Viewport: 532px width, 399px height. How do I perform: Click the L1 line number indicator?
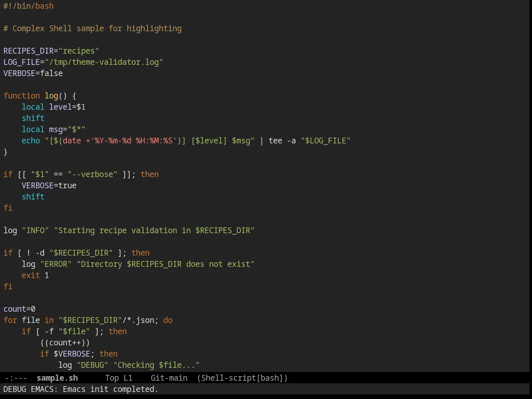[x=128, y=378]
